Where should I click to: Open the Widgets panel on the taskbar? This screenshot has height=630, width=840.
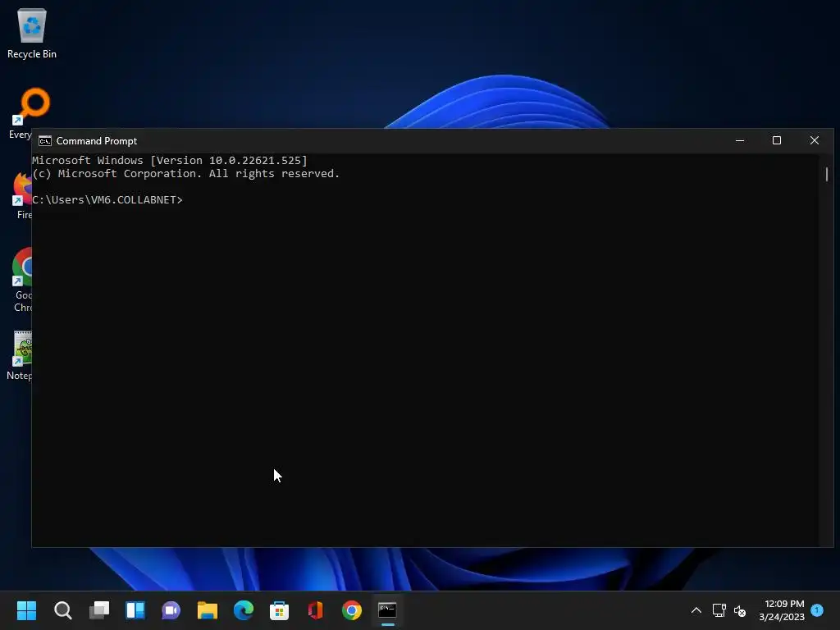(x=135, y=610)
